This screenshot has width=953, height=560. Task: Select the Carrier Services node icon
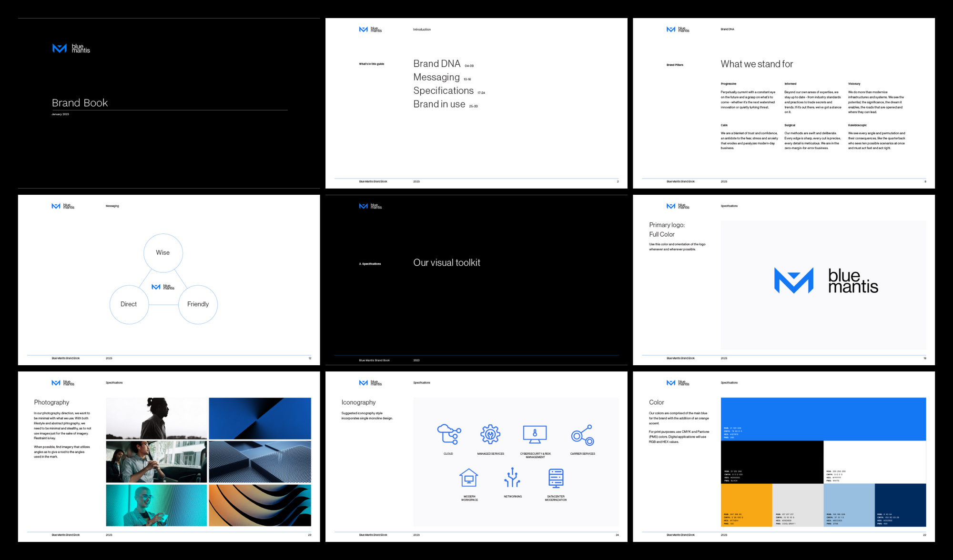tap(582, 435)
